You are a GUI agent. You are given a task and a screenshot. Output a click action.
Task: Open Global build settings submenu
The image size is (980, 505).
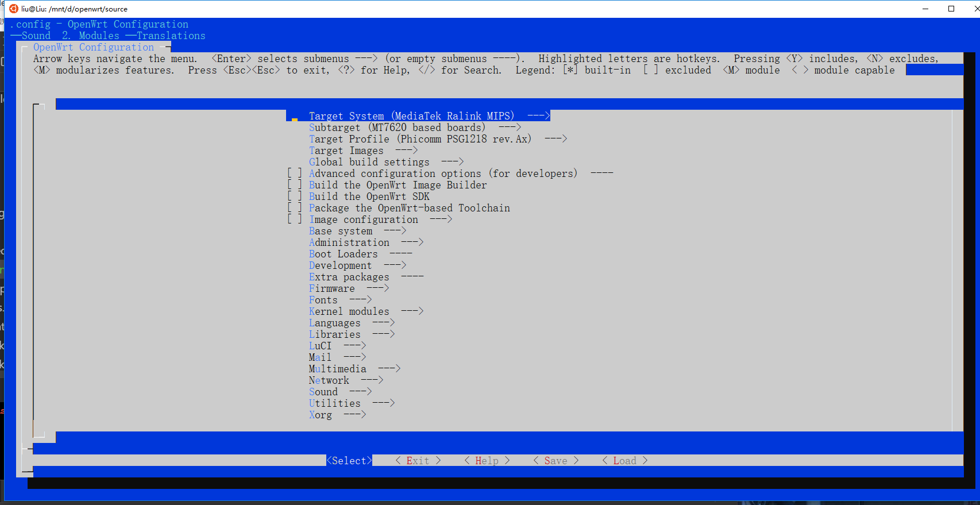pos(386,162)
